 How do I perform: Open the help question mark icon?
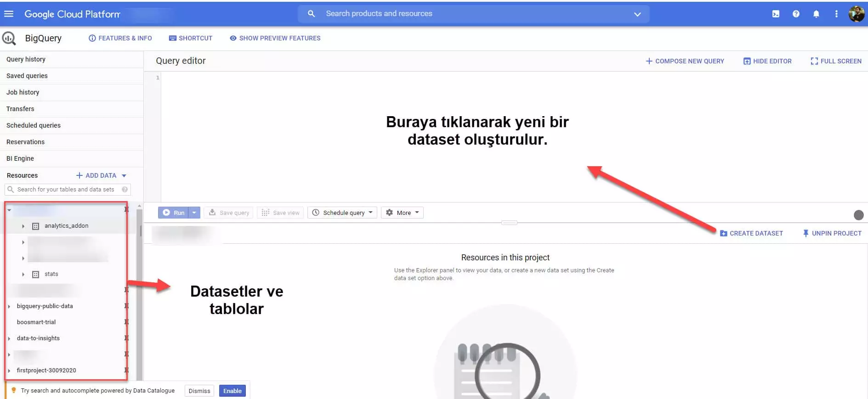coord(796,14)
